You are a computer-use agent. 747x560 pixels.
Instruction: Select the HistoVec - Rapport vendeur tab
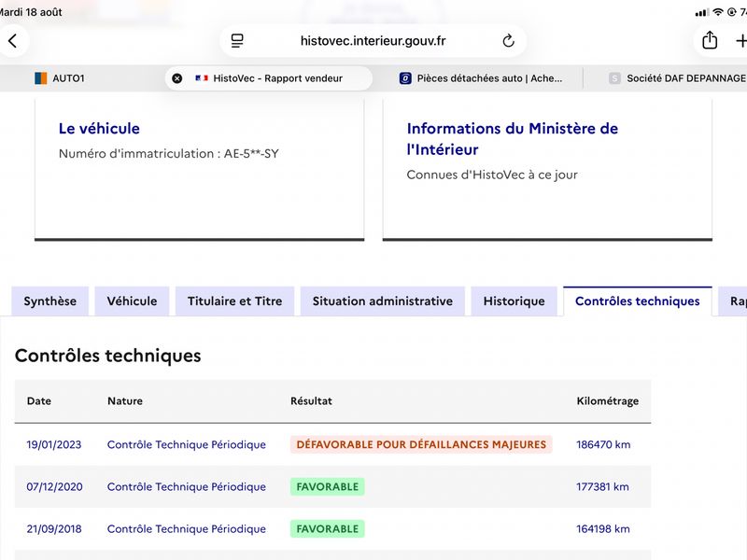[269, 78]
